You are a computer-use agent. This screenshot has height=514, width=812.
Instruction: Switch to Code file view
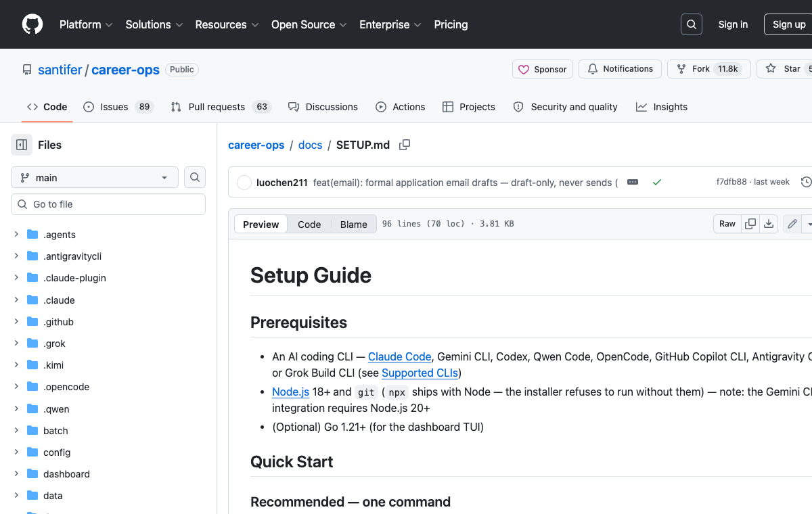coord(309,225)
